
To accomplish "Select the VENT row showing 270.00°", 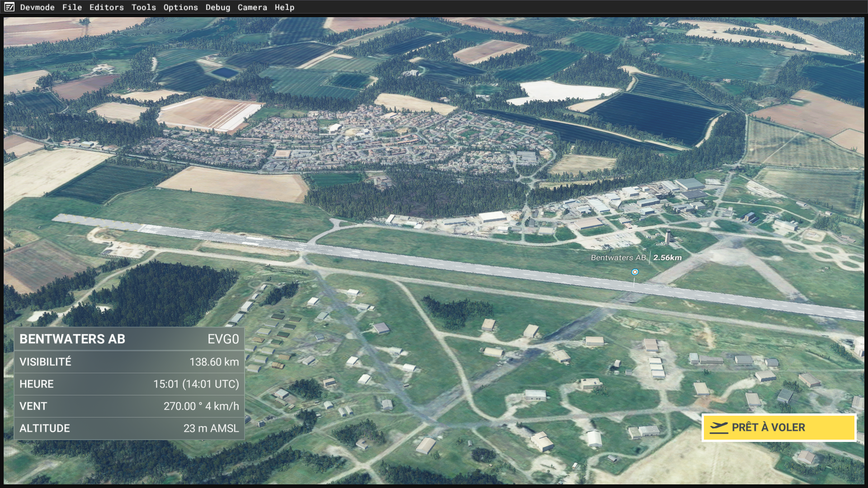I will 129,406.
